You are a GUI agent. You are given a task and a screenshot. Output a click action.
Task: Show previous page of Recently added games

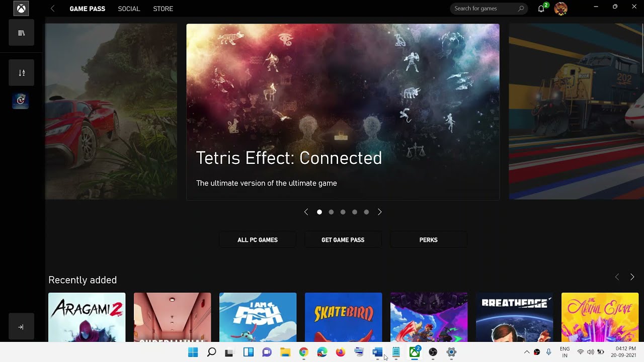(617, 277)
